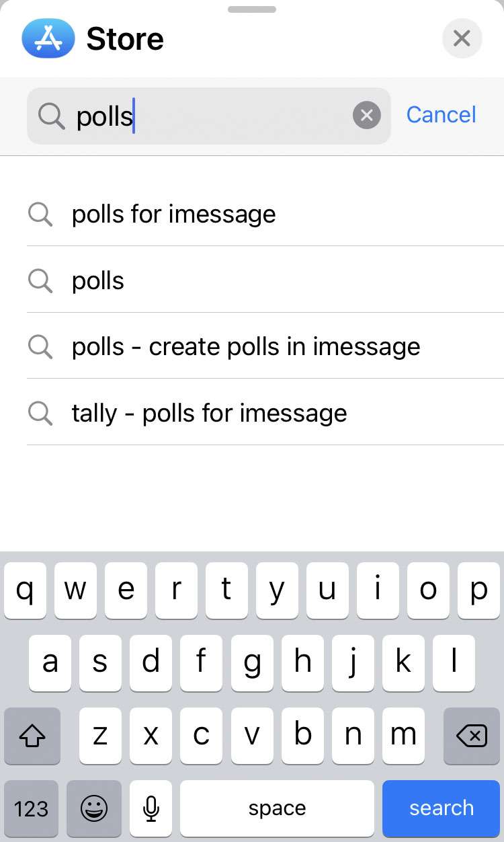
Task: Tap the magnifier beside "tally" suggestion
Action: (x=40, y=413)
